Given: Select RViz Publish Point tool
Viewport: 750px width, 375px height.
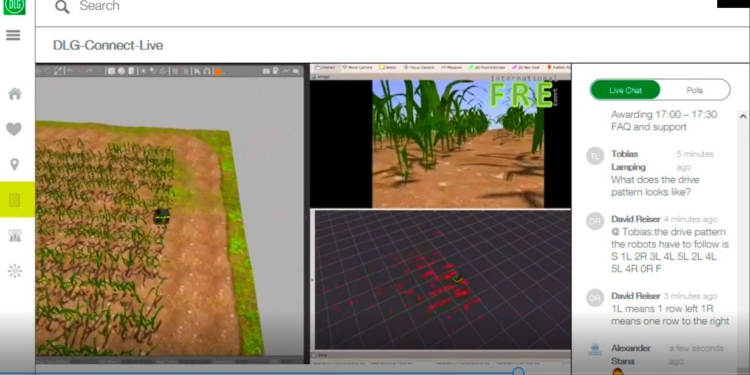Looking at the screenshot, I should pyautogui.click(x=559, y=67).
